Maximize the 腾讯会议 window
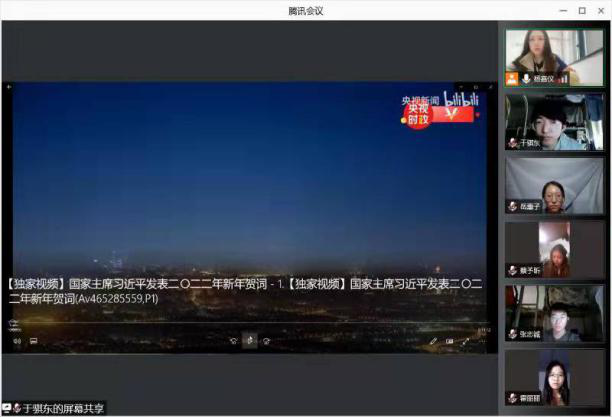Image resolution: width=612 pixels, height=417 pixels. [x=582, y=10]
